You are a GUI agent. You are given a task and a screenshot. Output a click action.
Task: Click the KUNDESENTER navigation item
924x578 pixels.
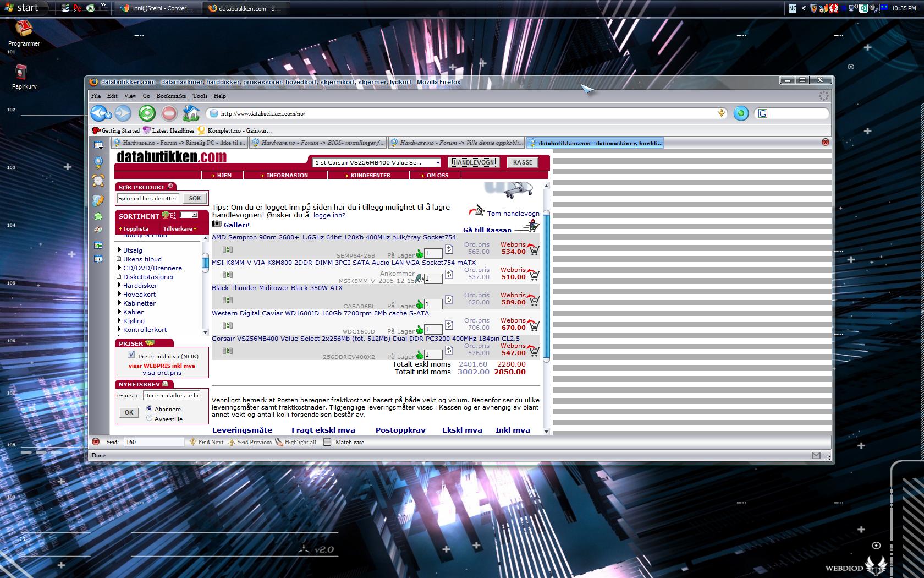point(369,175)
